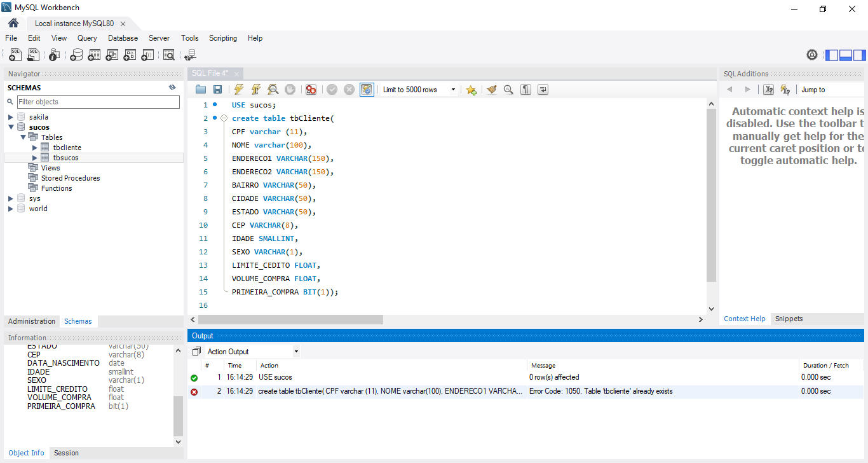Select the Local instance MySQL80 tab
This screenshot has height=463, width=868.
tap(74, 24)
